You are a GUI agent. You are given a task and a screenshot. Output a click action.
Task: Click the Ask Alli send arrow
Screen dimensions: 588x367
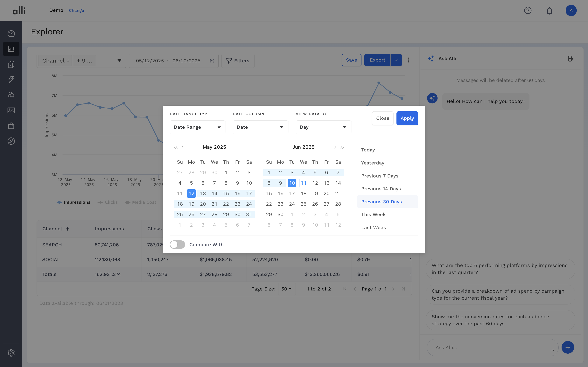tap(568, 347)
